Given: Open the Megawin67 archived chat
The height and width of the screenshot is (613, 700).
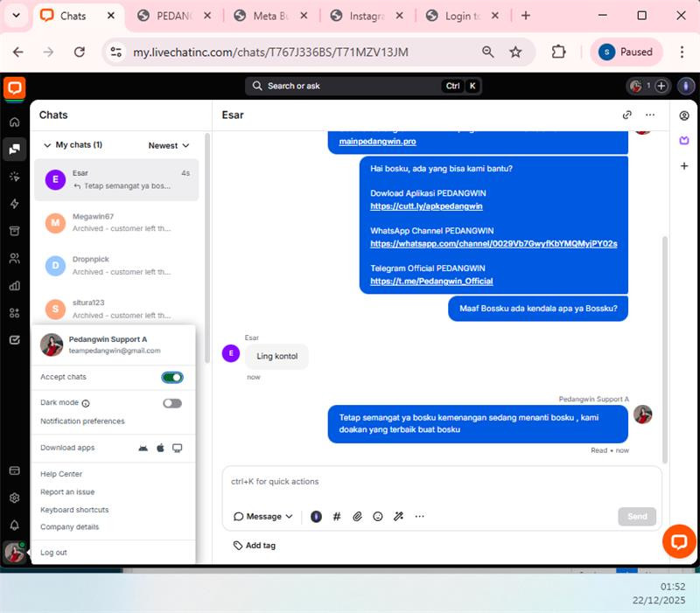Looking at the screenshot, I should point(116,223).
